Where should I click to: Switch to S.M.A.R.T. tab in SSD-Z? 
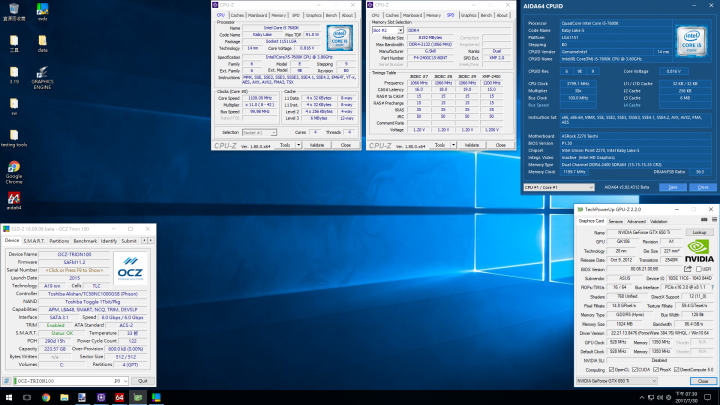coord(34,241)
